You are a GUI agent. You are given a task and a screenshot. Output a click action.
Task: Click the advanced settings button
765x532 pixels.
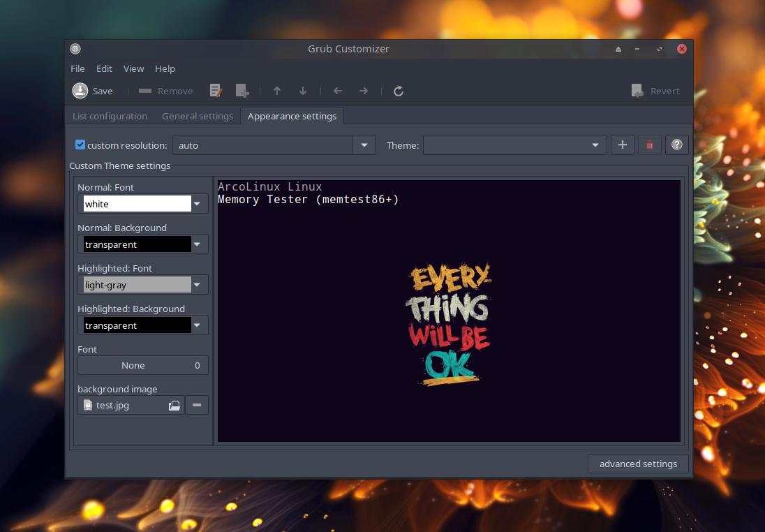point(638,464)
